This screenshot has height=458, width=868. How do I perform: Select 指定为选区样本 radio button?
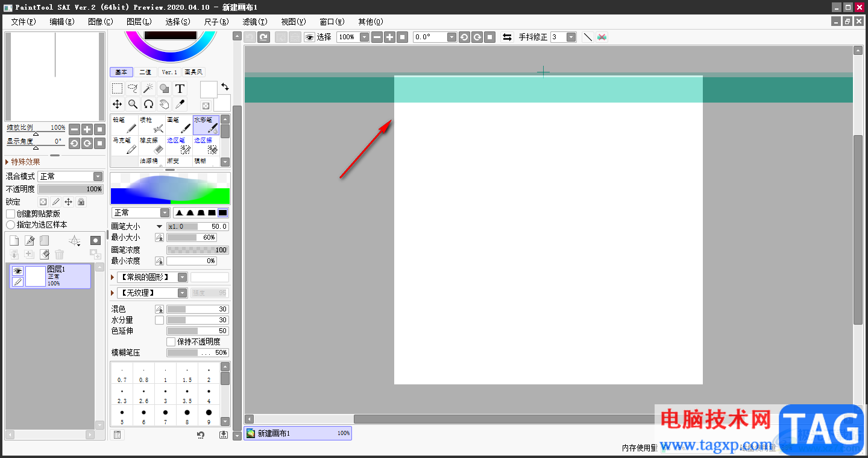pos(10,224)
